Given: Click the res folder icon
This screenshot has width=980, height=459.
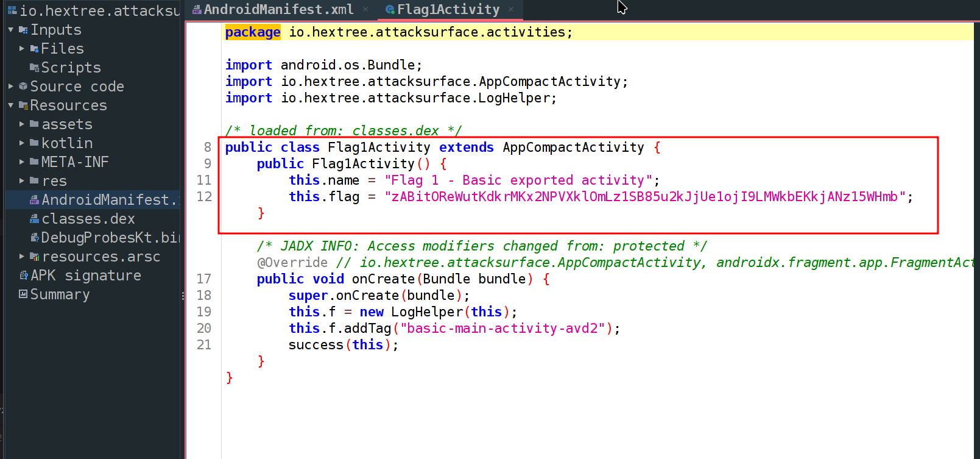Looking at the screenshot, I should click(34, 181).
